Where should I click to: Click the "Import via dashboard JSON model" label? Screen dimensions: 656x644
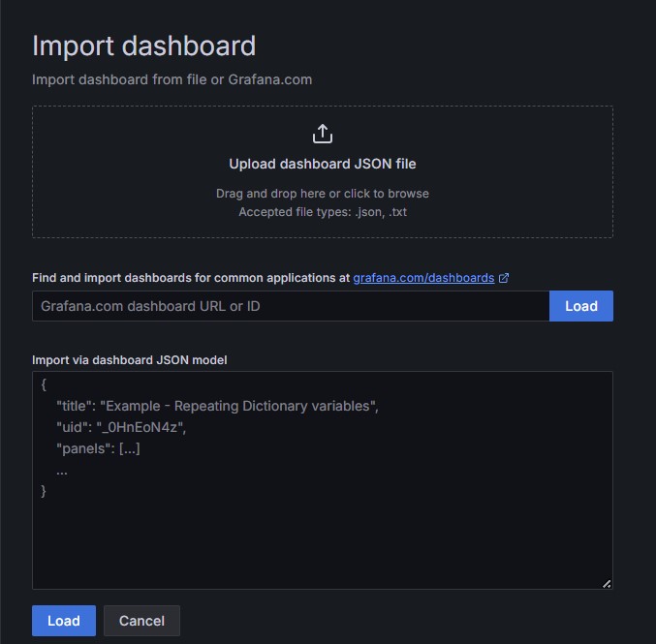[129, 360]
